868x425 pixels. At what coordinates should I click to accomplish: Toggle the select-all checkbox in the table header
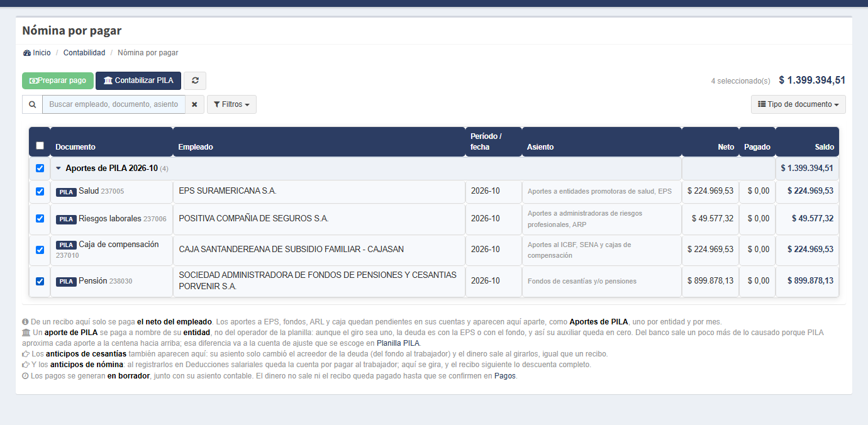[x=40, y=146]
